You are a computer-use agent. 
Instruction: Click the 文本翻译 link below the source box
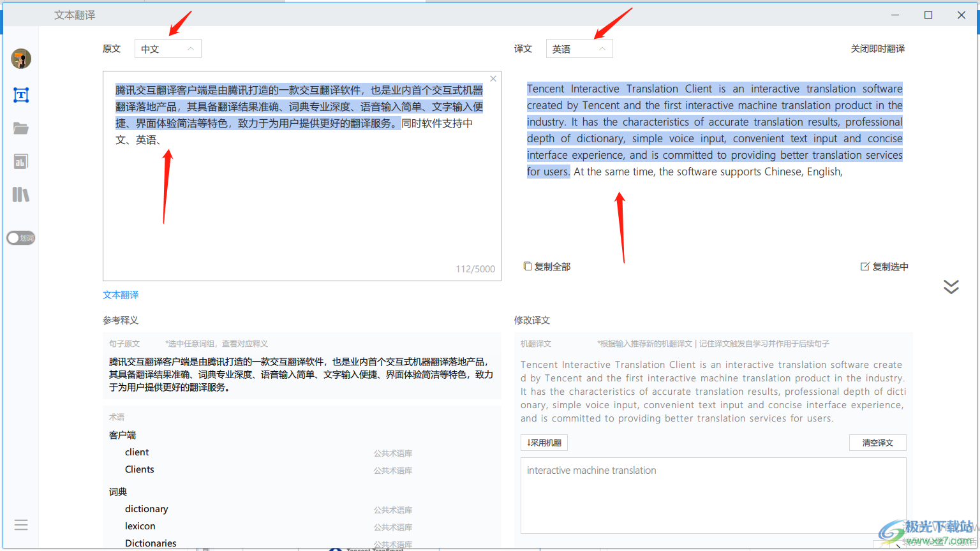pos(121,295)
